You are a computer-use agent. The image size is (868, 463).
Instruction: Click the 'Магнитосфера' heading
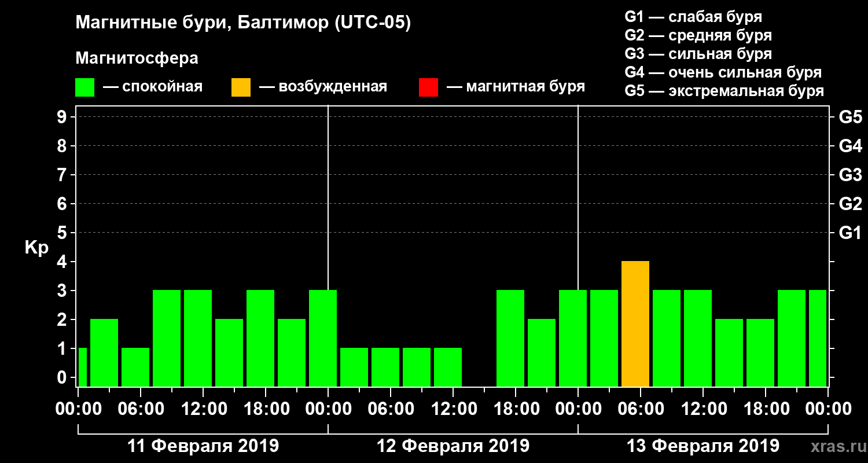click(x=137, y=58)
